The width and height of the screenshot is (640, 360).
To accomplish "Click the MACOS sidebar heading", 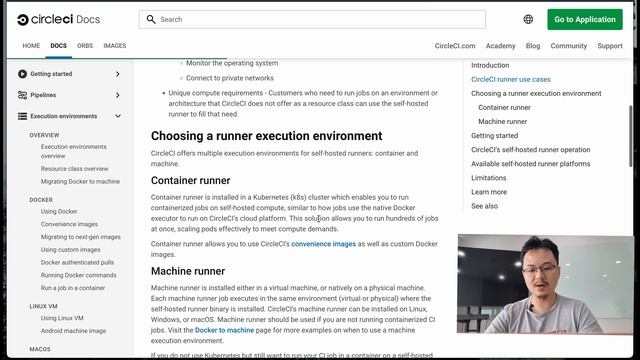I will pos(40,349).
